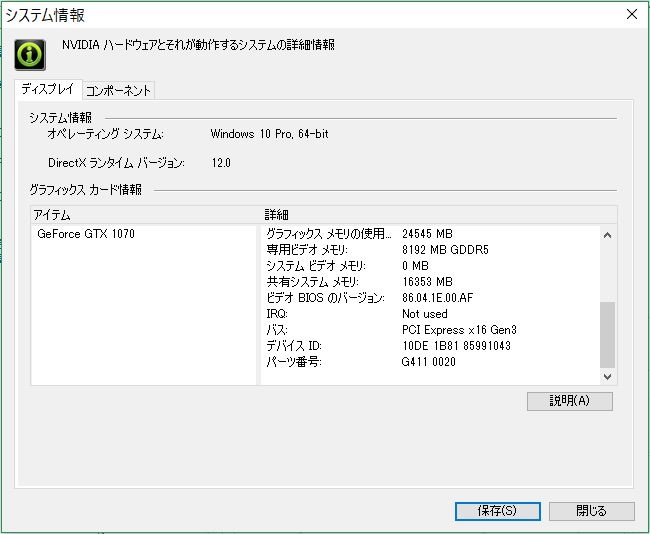Click the 専用ビデオ メモリ label
The width and height of the screenshot is (650, 534).
point(307,250)
